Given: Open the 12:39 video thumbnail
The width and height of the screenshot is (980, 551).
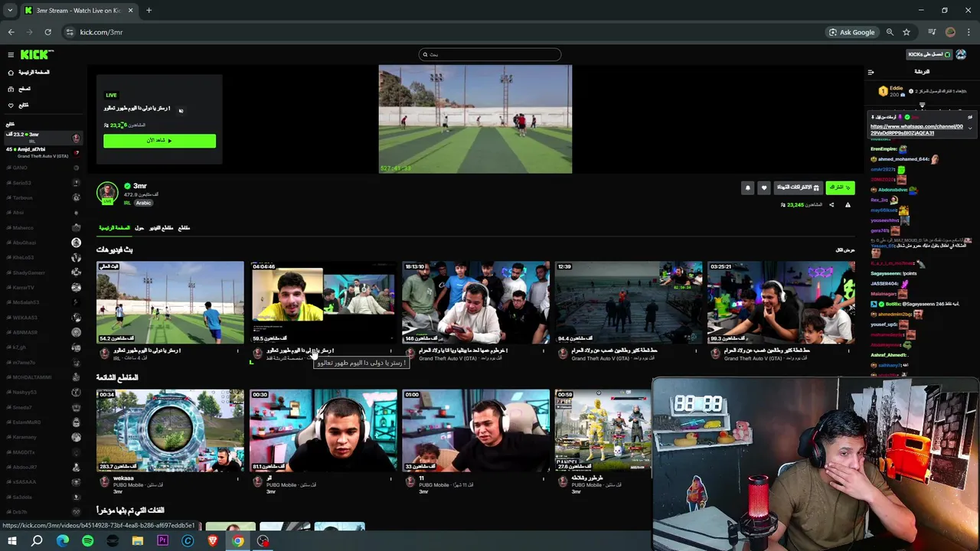Looking at the screenshot, I should (x=629, y=302).
